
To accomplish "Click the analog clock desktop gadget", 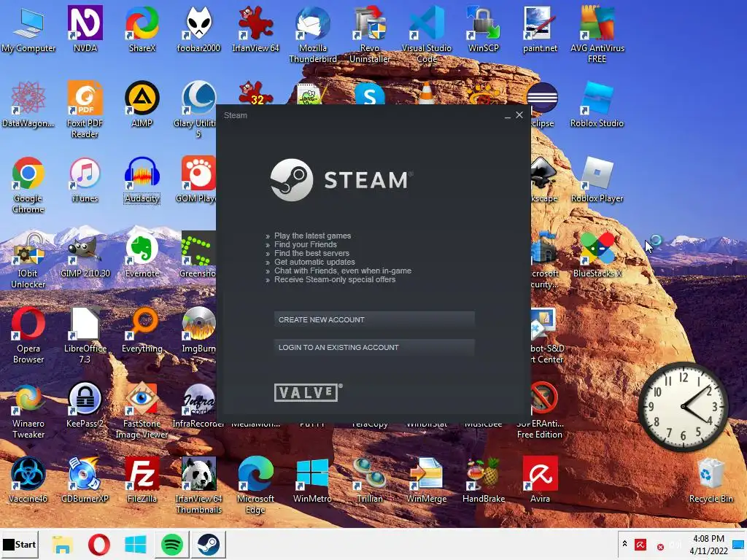I will point(683,407).
